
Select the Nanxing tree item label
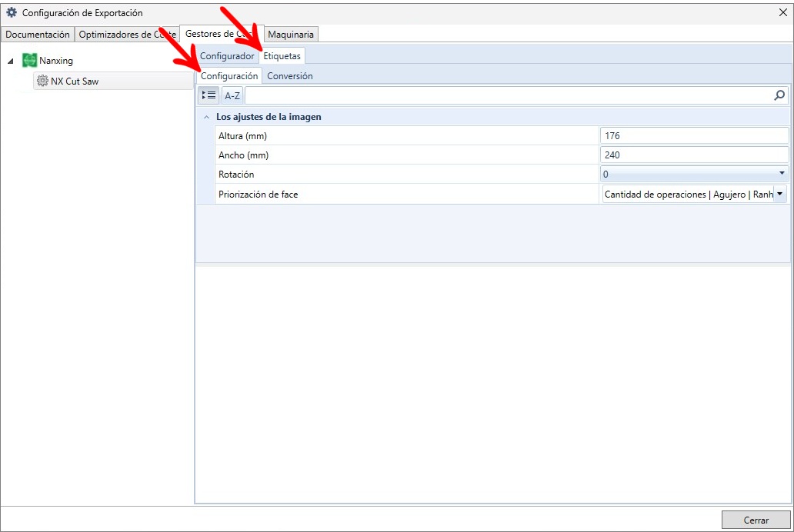point(56,61)
